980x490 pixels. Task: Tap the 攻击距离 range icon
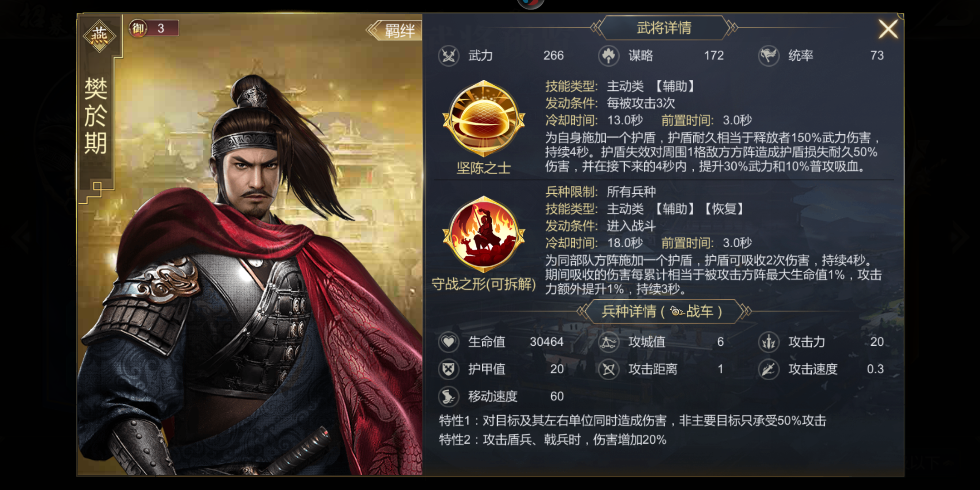click(609, 369)
